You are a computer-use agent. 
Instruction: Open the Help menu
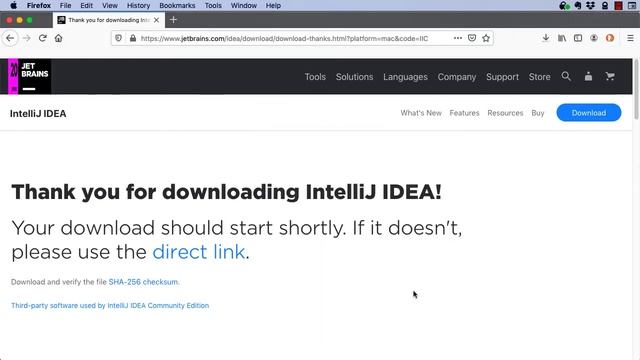pos(273,5)
